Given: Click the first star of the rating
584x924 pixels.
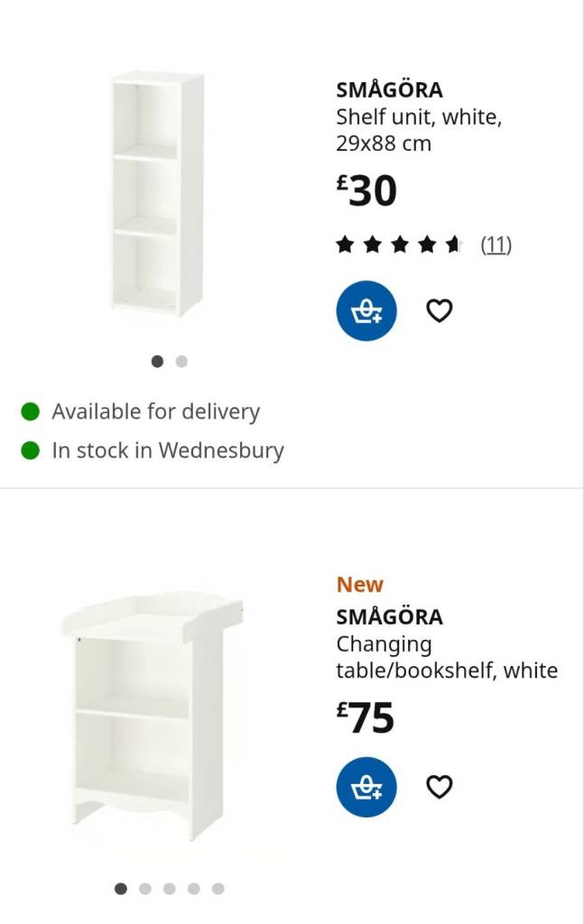Looking at the screenshot, I should pos(346,243).
